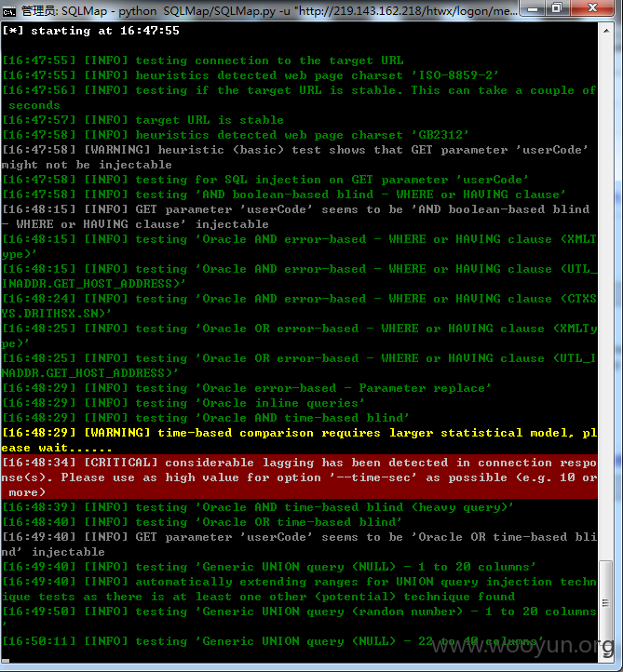Click 16:47:58 testing 'AND boolean-based blind' line
The height and width of the screenshot is (672, 623).
point(284,195)
